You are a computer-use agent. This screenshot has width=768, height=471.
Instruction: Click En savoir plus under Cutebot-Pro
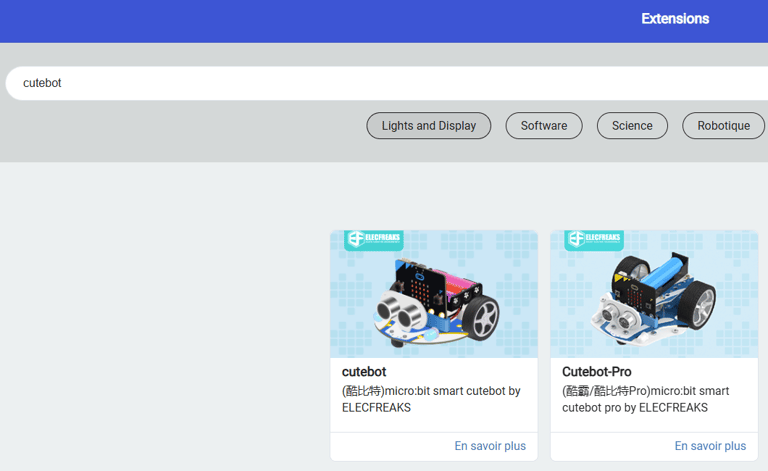tap(710, 446)
